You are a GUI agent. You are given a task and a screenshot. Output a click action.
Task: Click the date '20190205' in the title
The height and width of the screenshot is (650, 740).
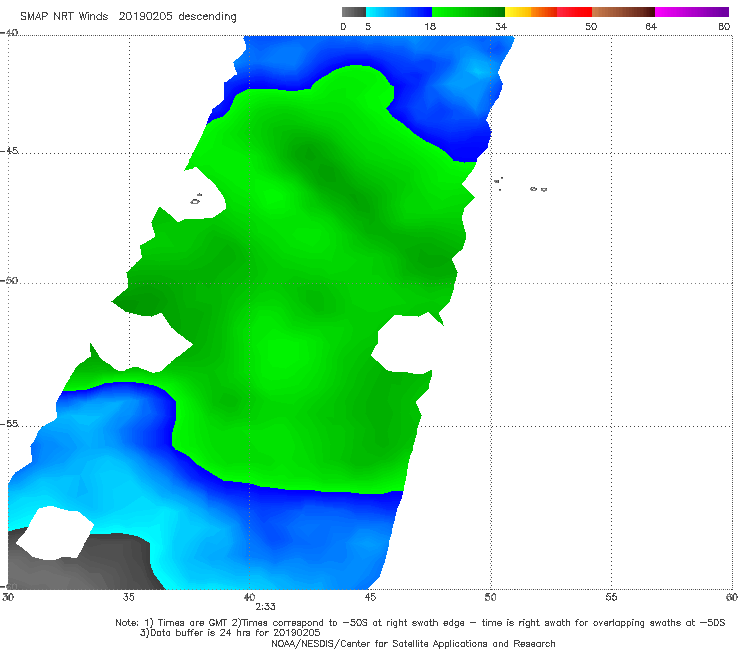point(146,16)
